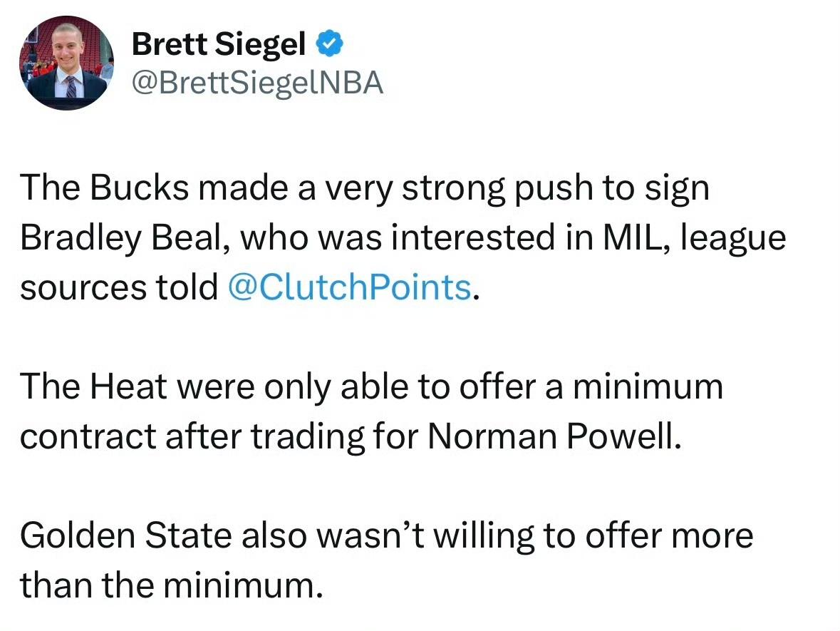Open the Brett Siegel display name

(x=219, y=44)
